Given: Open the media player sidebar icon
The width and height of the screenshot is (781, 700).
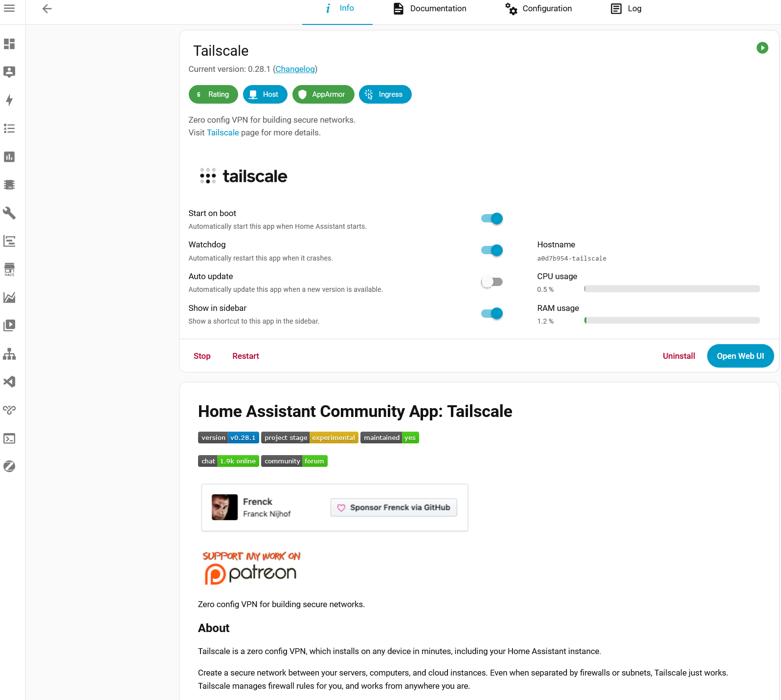Looking at the screenshot, I should click(9, 326).
